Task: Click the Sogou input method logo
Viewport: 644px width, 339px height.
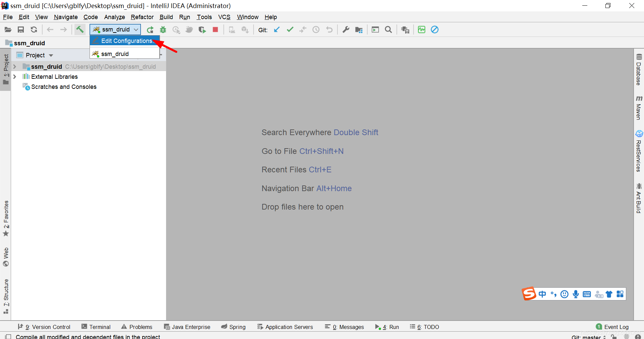Action: (529, 294)
